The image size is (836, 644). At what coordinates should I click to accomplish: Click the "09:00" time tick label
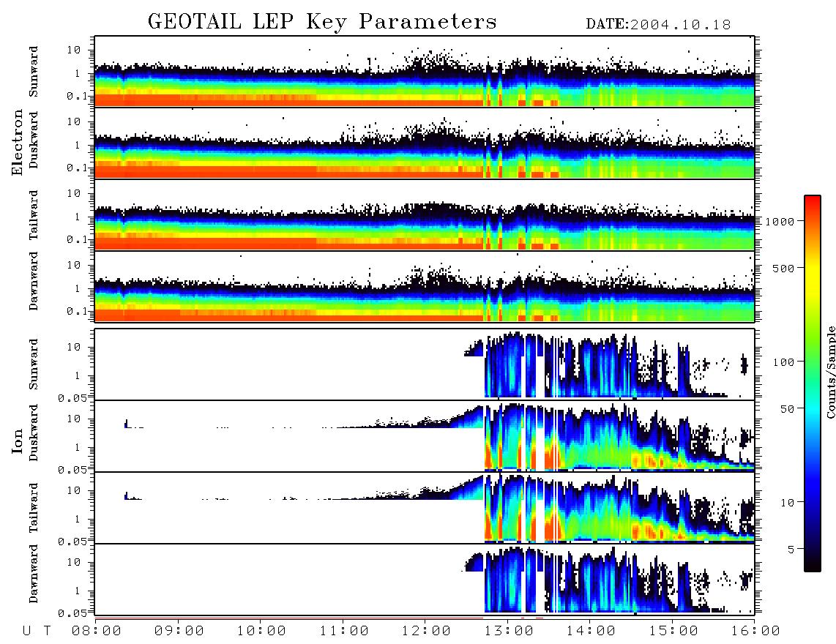tap(179, 632)
